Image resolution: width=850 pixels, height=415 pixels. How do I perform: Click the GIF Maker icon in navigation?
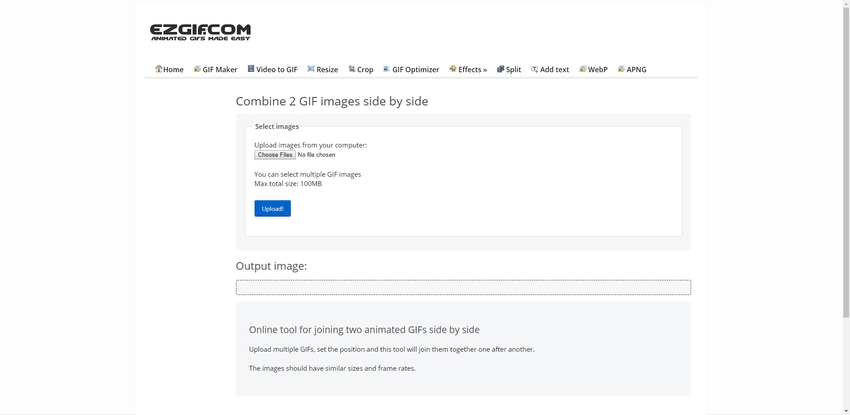click(197, 69)
